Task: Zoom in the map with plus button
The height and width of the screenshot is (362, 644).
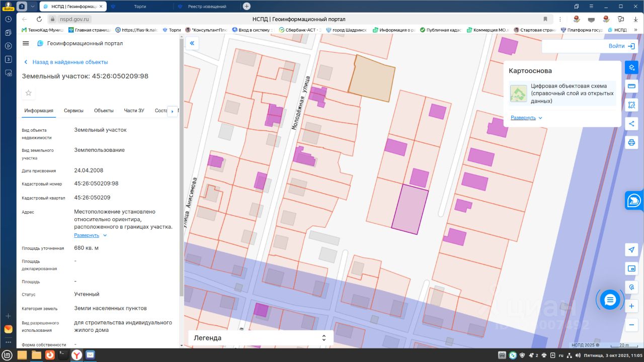Action: (631, 306)
